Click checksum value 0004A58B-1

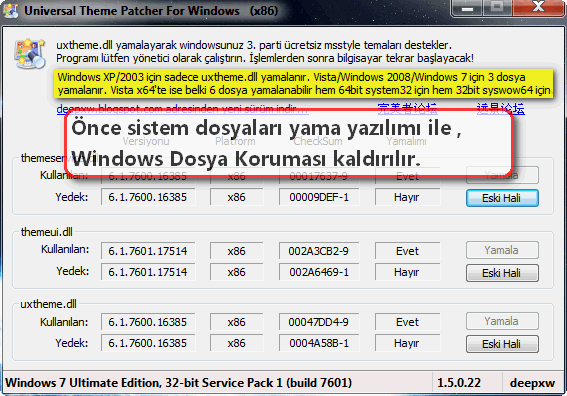pos(319,343)
